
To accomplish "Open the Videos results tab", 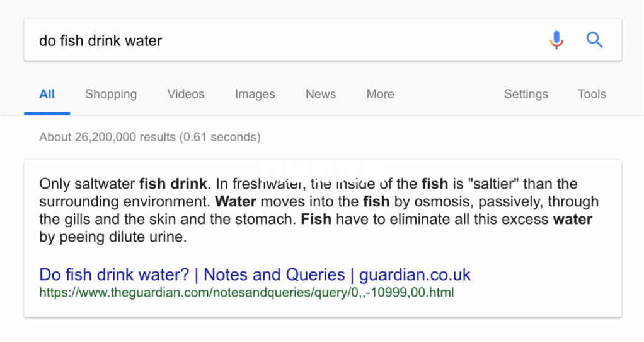I will point(186,94).
